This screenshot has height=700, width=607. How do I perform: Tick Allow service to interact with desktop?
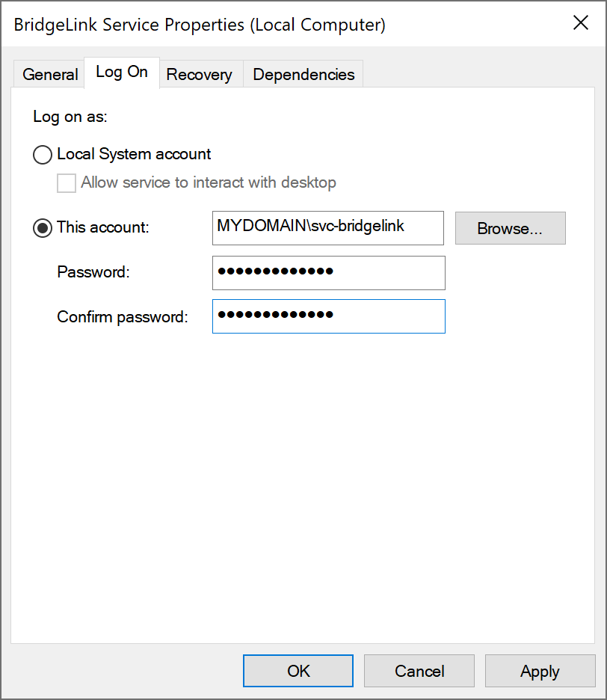pyautogui.click(x=66, y=183)
